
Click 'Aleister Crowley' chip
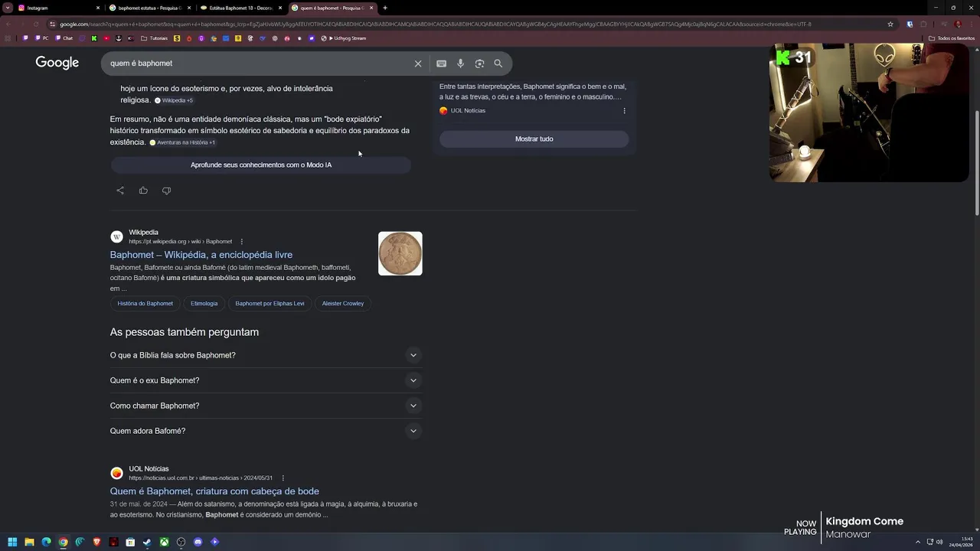click(x=343, y=304)
